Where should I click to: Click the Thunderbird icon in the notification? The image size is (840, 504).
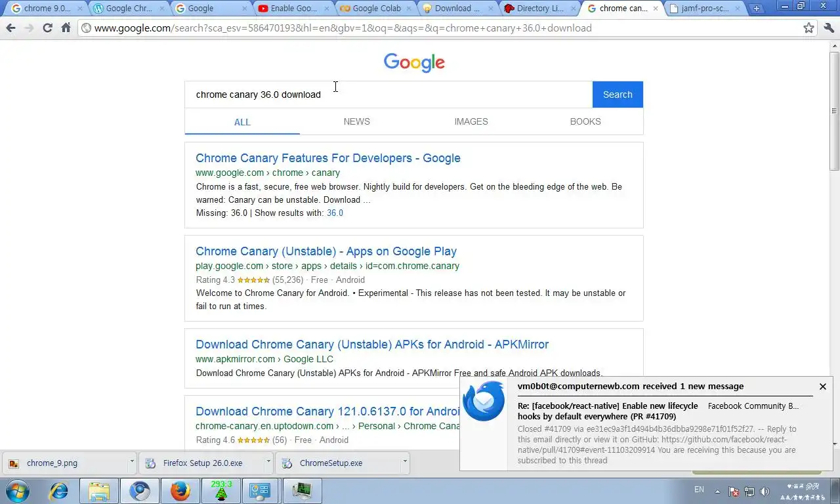click(484, 401)
